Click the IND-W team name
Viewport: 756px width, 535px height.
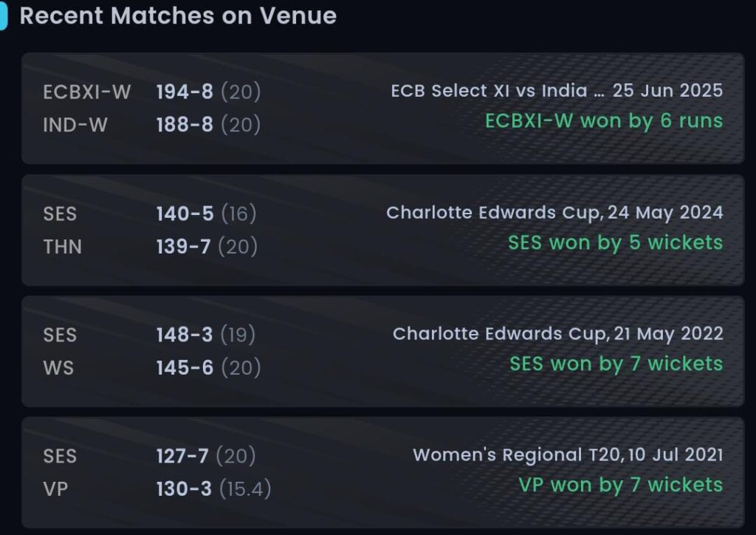(75, 125)
